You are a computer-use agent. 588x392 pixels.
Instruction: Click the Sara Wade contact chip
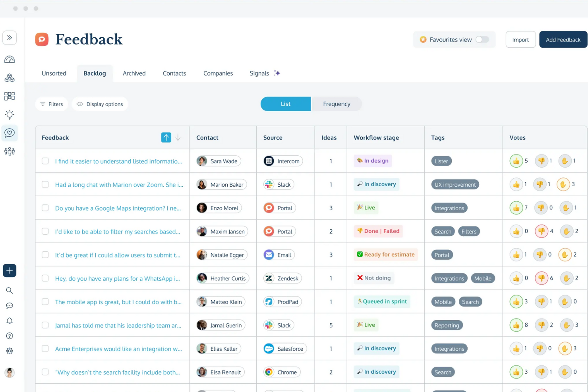(219, 161)
